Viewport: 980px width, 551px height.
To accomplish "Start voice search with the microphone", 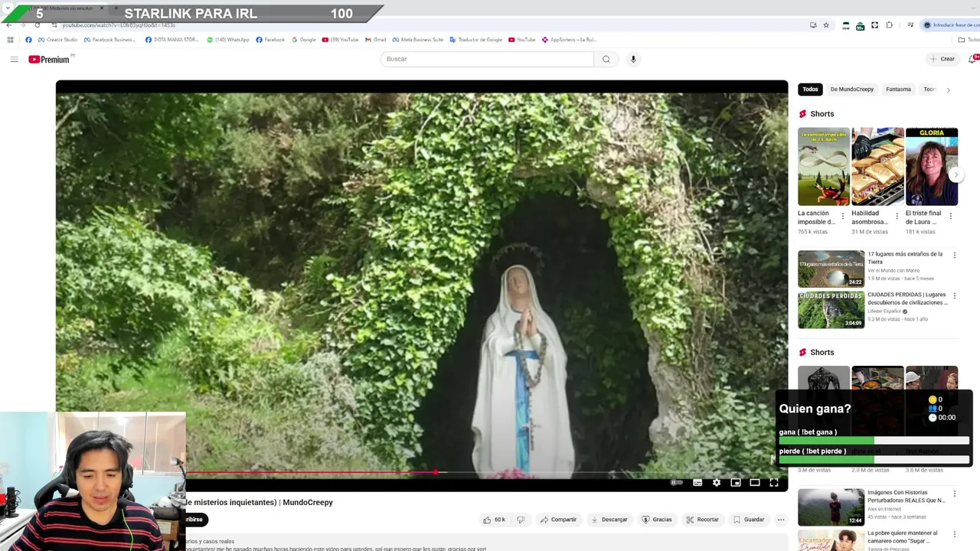I will [x=633, y=59].
